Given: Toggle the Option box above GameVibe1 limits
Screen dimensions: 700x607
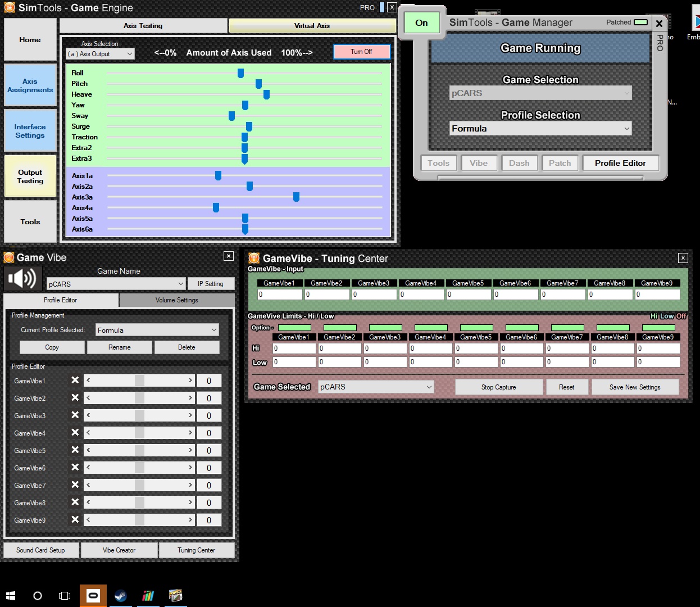Looking at the screenshot, I should pyautogui.click(x=295, y=328).
